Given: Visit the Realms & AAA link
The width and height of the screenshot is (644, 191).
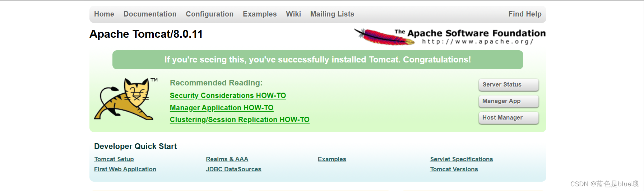Looking at the screenshot, I should [x=227, y=159].
